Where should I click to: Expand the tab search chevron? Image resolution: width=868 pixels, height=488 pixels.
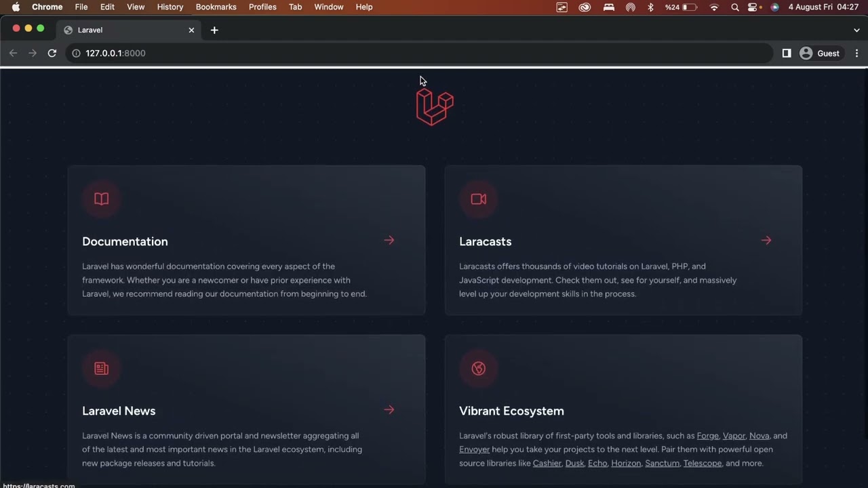856,30
